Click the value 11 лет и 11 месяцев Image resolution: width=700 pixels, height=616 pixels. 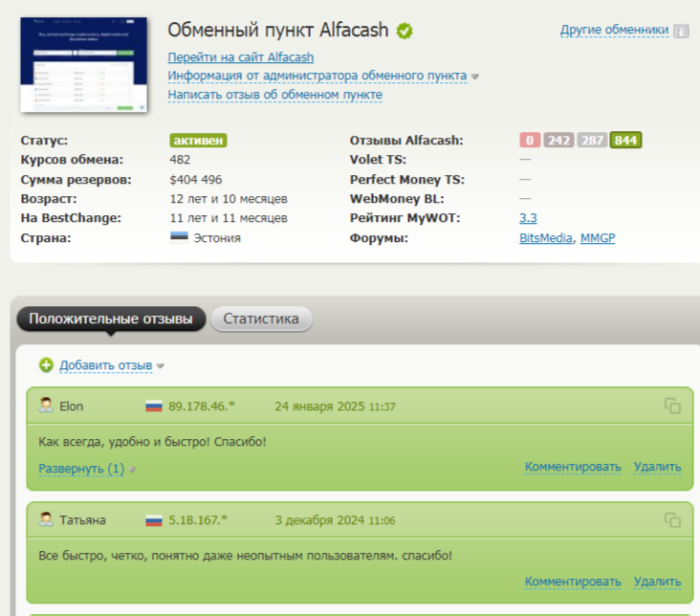[229, 218]
